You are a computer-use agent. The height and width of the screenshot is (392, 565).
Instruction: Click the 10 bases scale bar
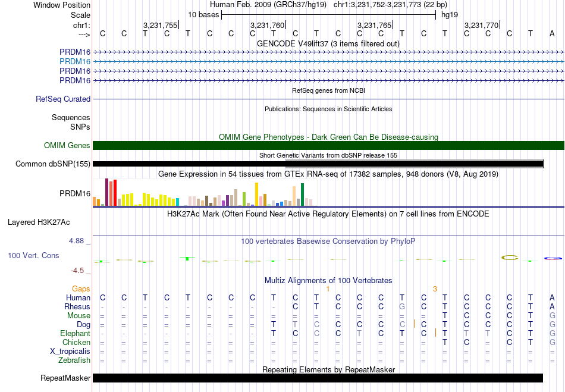pos(329,15)
